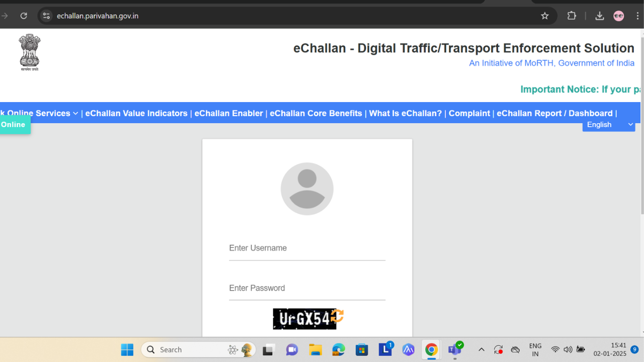Click the Wi-Fi icon in system tray
Screen dimensions: 644x362
pos(555,349)
